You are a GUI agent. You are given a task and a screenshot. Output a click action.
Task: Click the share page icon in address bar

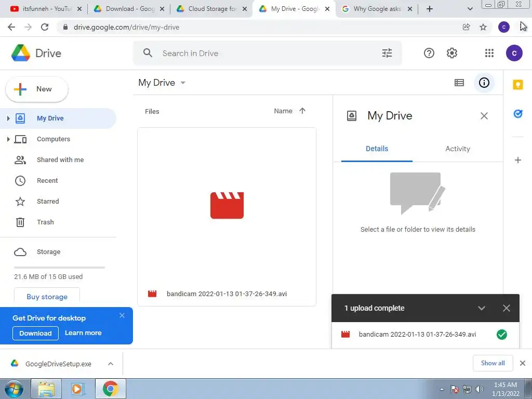pyautogui.click(x=466, y=27)
